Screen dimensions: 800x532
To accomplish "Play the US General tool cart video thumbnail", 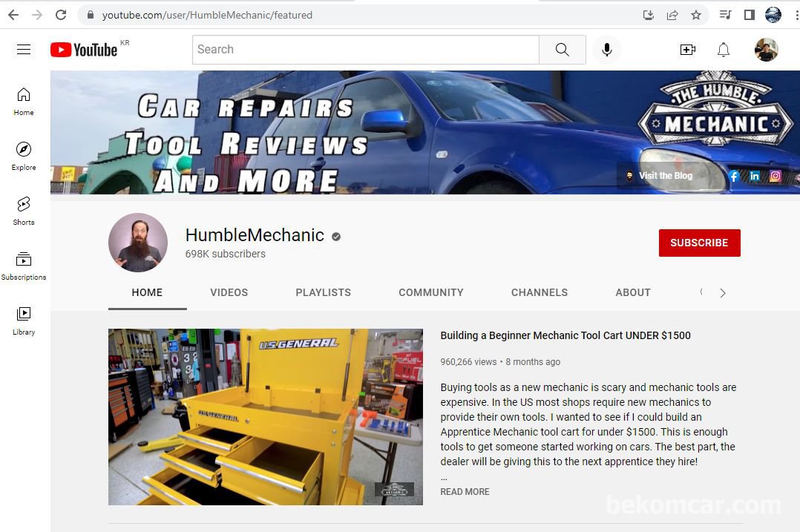I will tap(266, 417).
